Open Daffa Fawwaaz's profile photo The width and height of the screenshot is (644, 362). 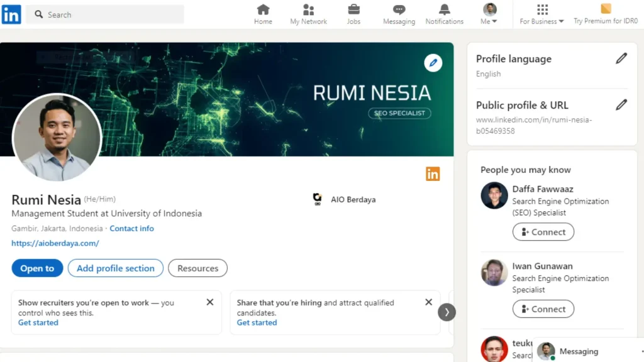point(494,195)
